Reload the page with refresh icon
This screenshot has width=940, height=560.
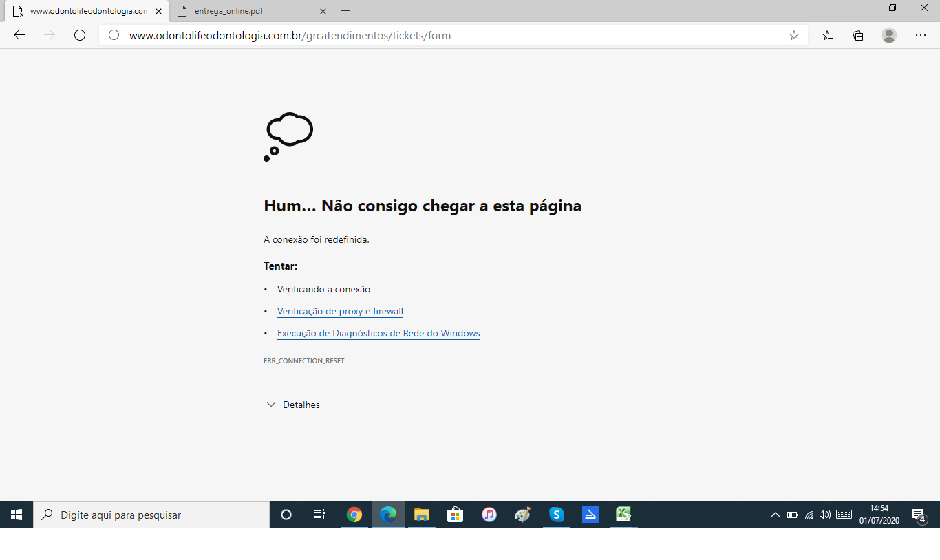click(x=80, y=35)
